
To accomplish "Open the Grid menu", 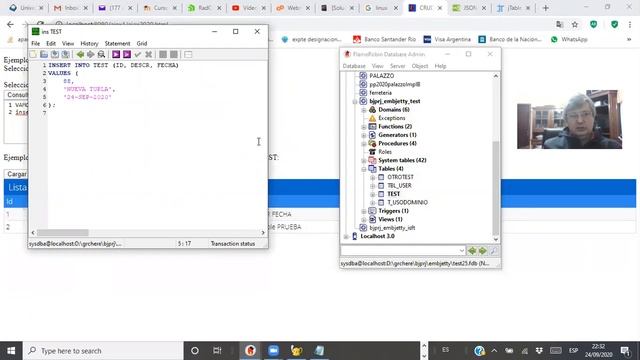I will pos(142,43).
